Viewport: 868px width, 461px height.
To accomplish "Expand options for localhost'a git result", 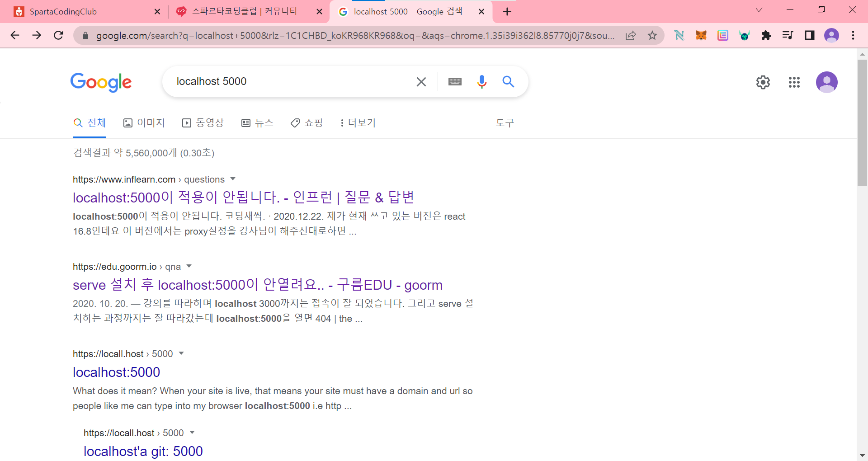I will click(192, 433).
